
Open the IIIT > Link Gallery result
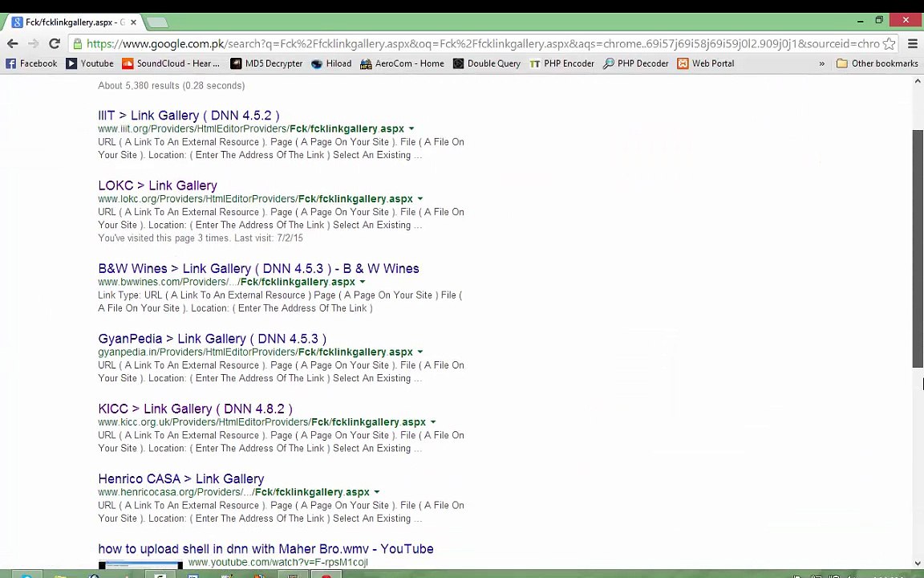tap(188, 115)
